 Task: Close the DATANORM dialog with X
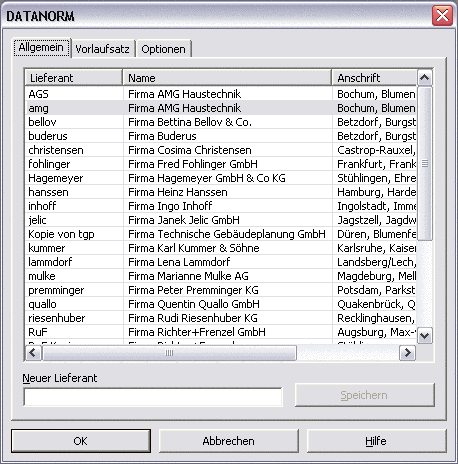click(x=442, y=16)
